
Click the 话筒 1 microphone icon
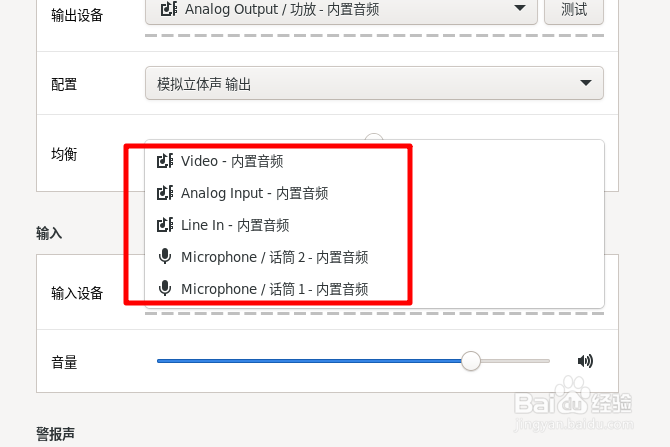tap(165, 288)
